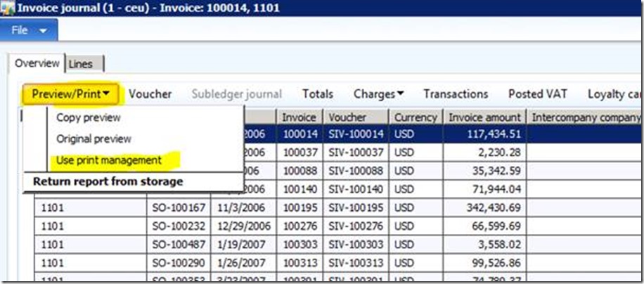Click Use print management option
The image size is (644, 284).
[109, 160]
